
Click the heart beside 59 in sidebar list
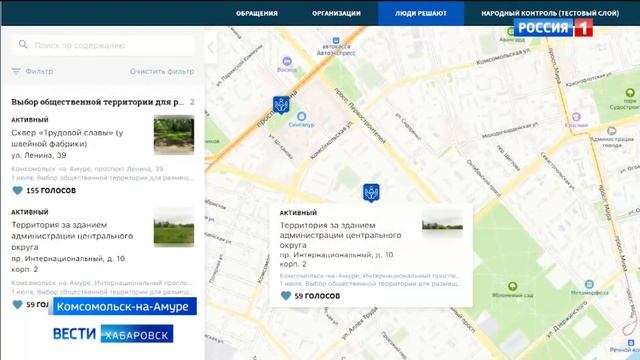(17, 304)
